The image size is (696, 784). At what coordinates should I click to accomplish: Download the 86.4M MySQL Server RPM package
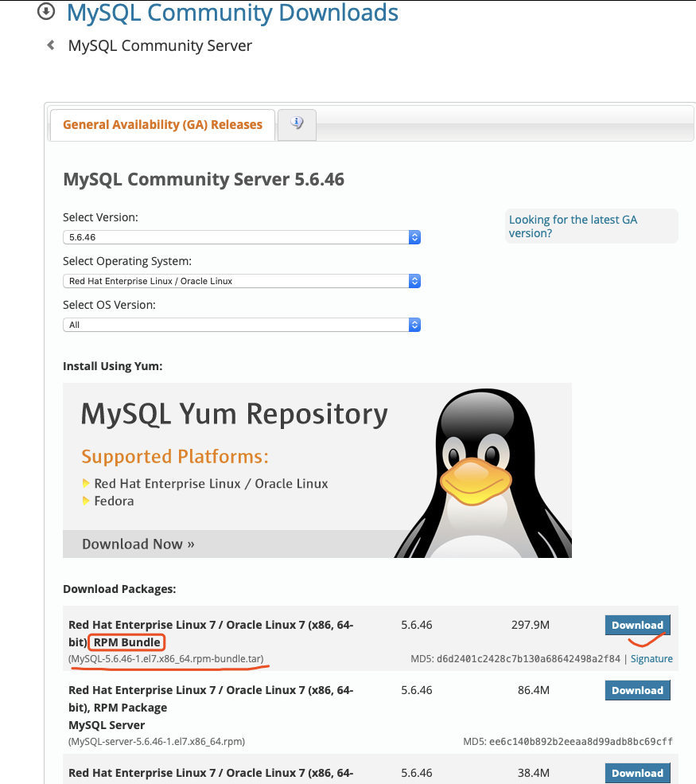click(x=638, y=690)
